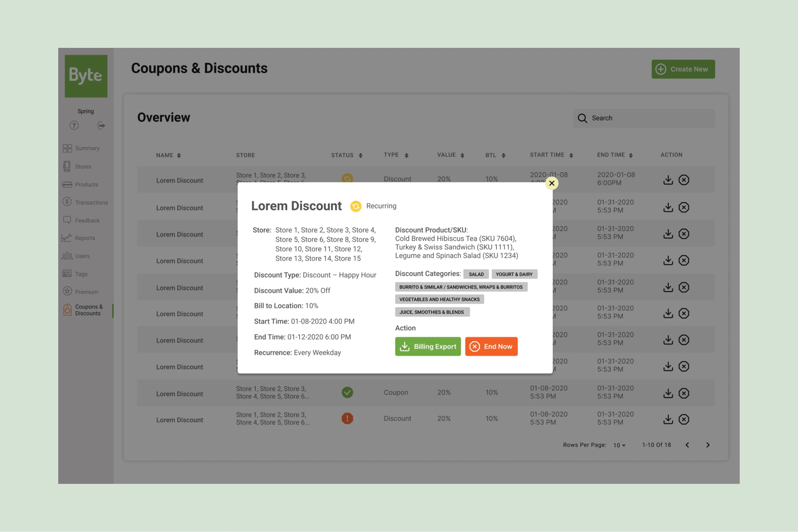
Task: Click the Byte logo
Action: tap(86, 76)
